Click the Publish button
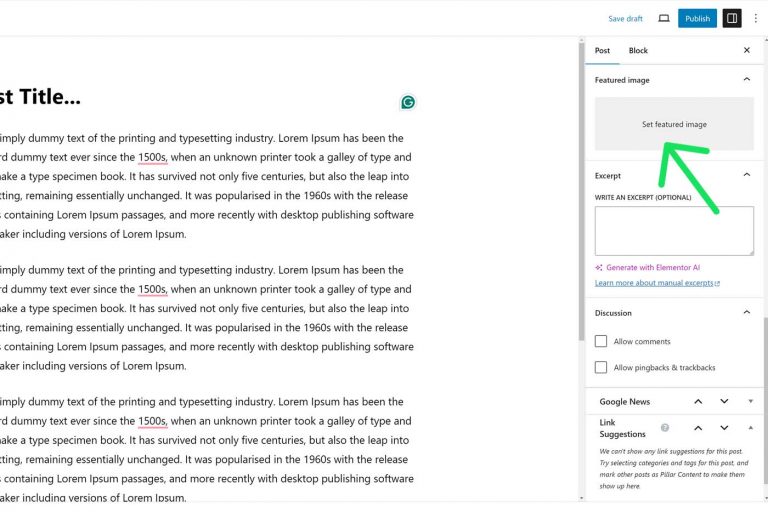This screenshot has height=512, width=768. 697,18
